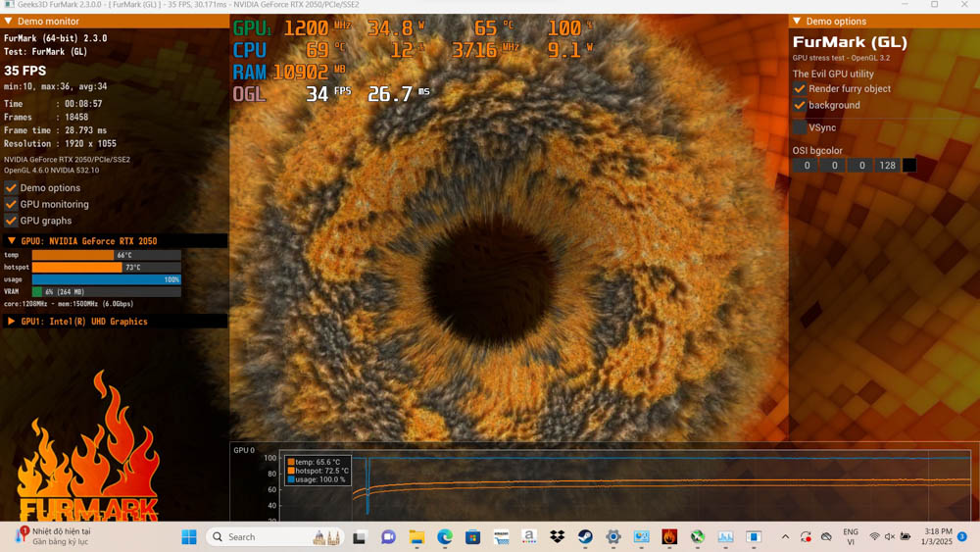Click the FurMark flame logo

tap(88, 447)
